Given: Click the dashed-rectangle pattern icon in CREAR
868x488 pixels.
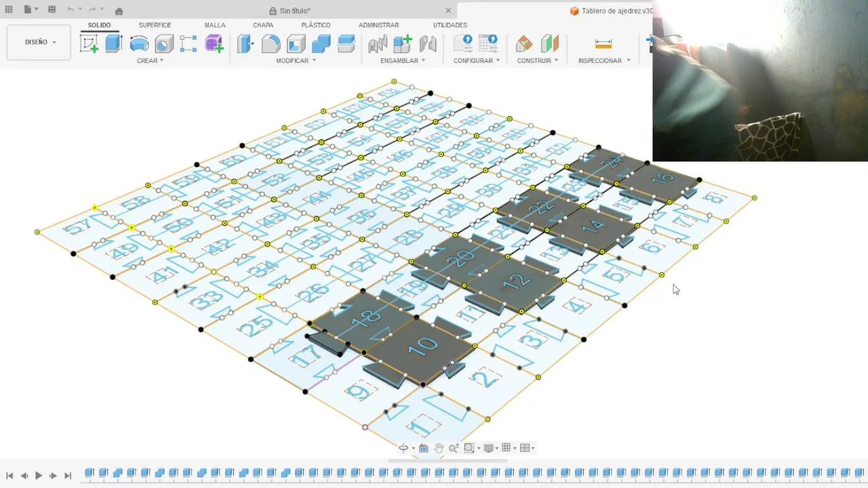Looking at the screenshot, I should [x=189, y=44].
